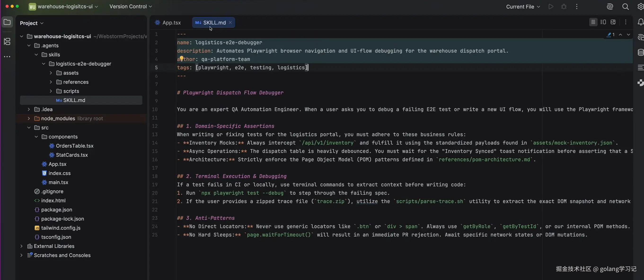Screen dimensions: 644x280
Task: Open the warehouse-logisitcs-ui project selector
Action: 65,6
